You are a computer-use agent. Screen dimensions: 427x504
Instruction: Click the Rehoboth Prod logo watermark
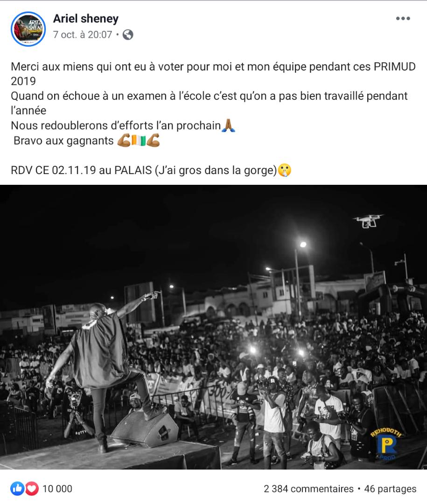pyautogui.click(x=386, y=444)
